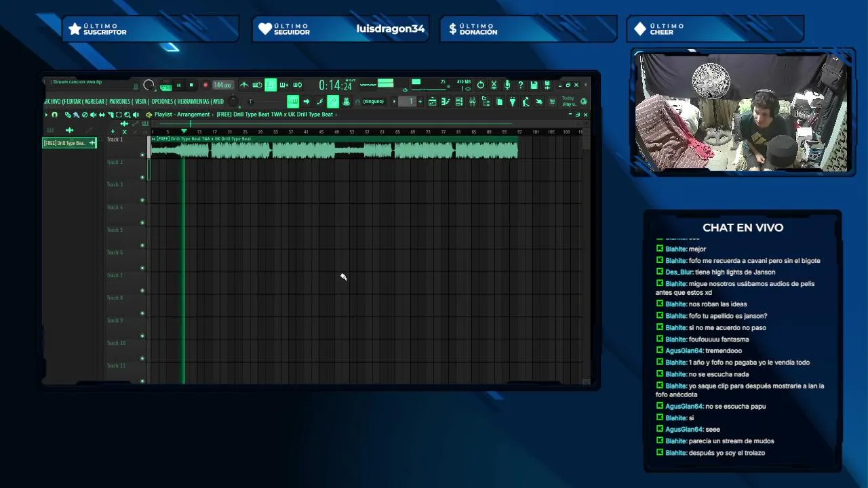Save project with the floppy disk icon
The height and width of the screenshot is (488, 868).
534,85
